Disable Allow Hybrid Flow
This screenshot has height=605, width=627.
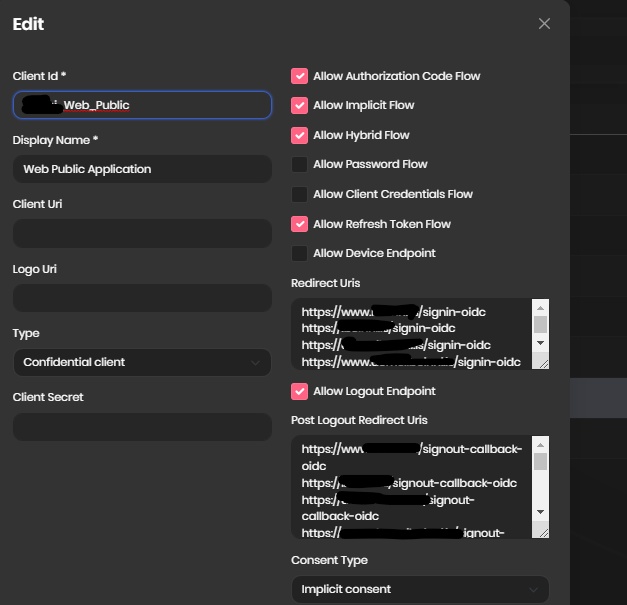click(x=299, y=135)
